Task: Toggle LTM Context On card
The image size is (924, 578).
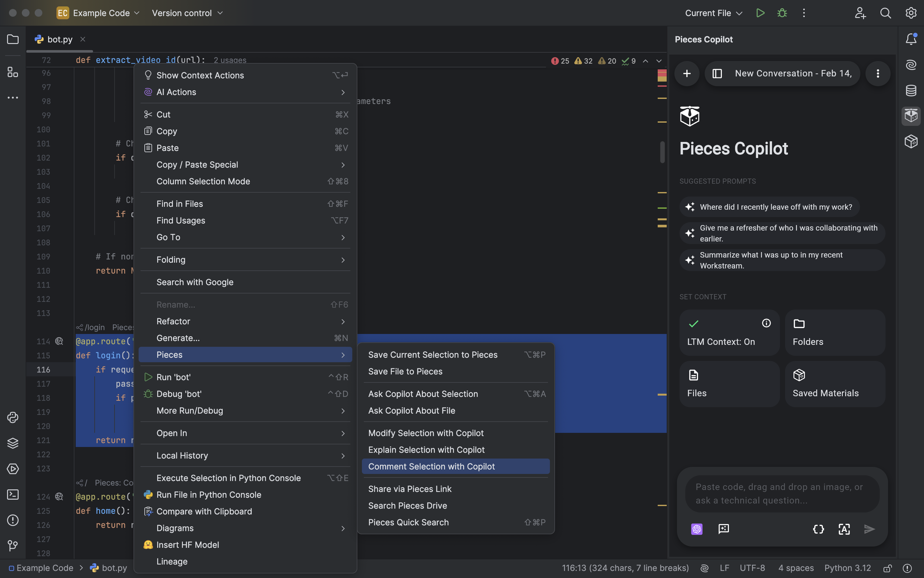Action: pyautogui.click(x=729, y=333)
